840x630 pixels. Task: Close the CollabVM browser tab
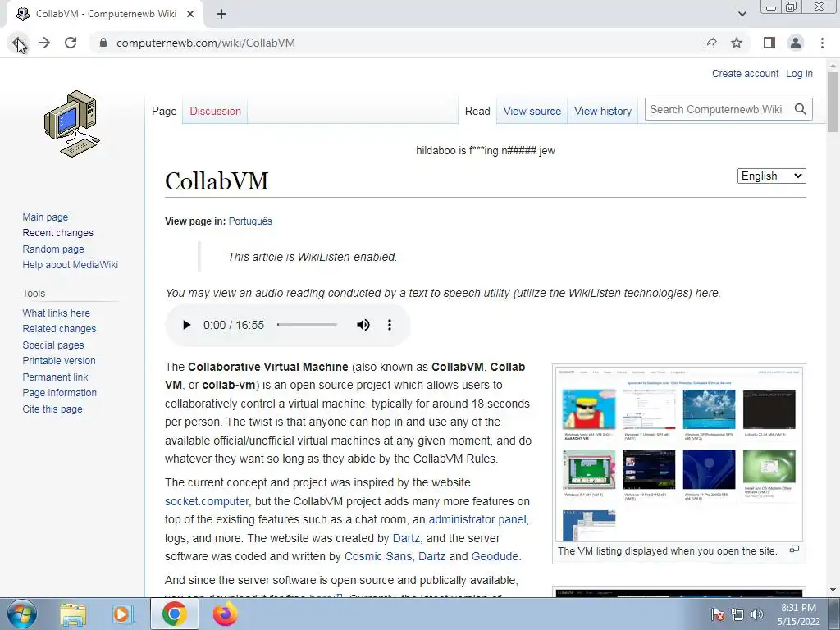point(190,14)
